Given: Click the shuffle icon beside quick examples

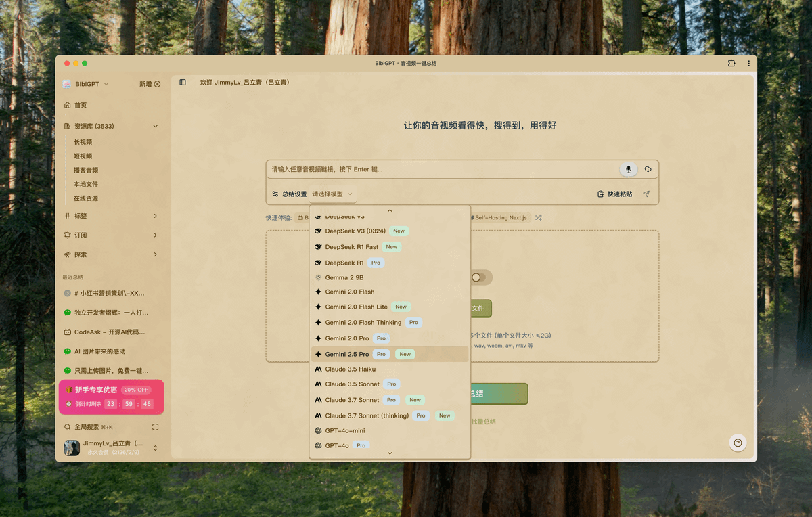Looking at the screenshot, I should point(539,218).
